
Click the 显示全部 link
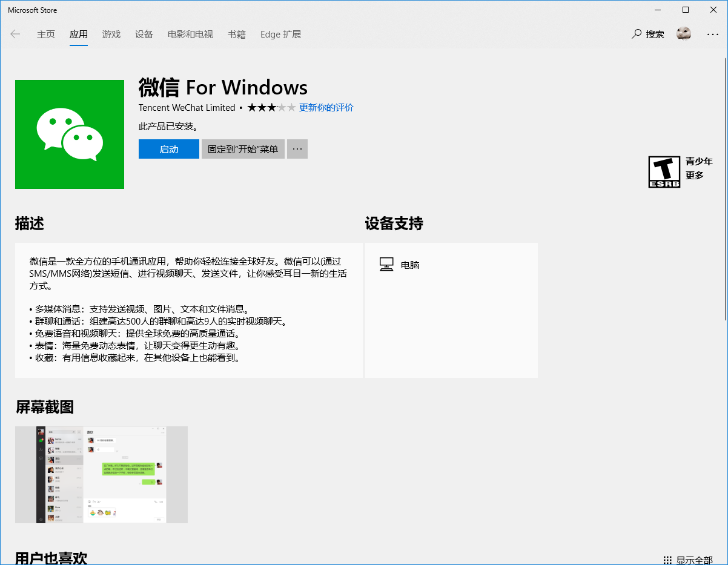695,560
